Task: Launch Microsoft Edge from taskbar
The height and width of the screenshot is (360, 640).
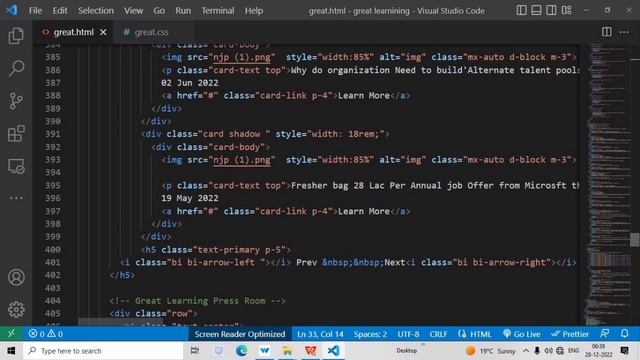Action: click(x=241, y=351)
